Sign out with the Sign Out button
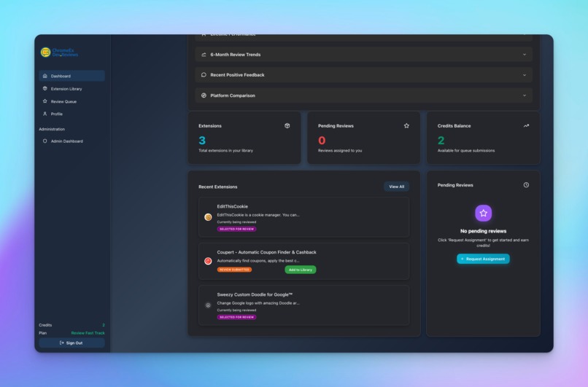 coord(71,343)
